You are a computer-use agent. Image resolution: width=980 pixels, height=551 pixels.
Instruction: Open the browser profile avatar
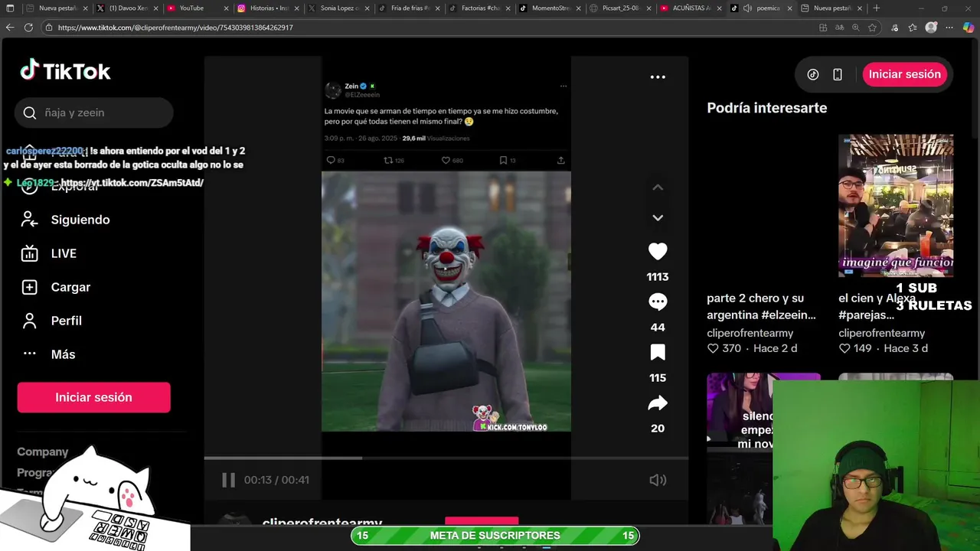[931, 28]
